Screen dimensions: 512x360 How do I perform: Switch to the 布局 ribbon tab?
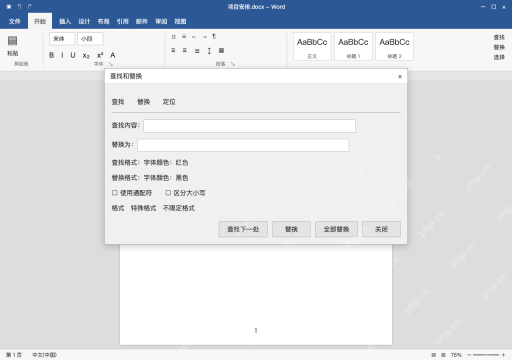pos(103,21)
